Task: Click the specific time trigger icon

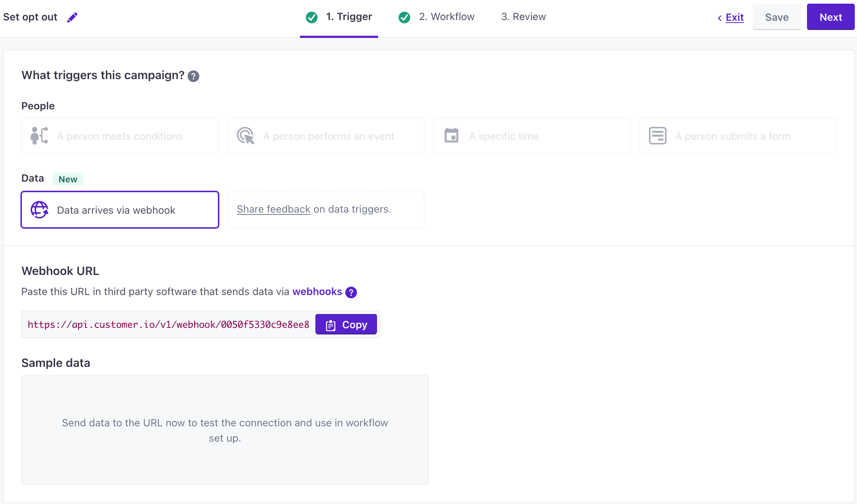Action: pyautogui.click(x=451, y=136)
